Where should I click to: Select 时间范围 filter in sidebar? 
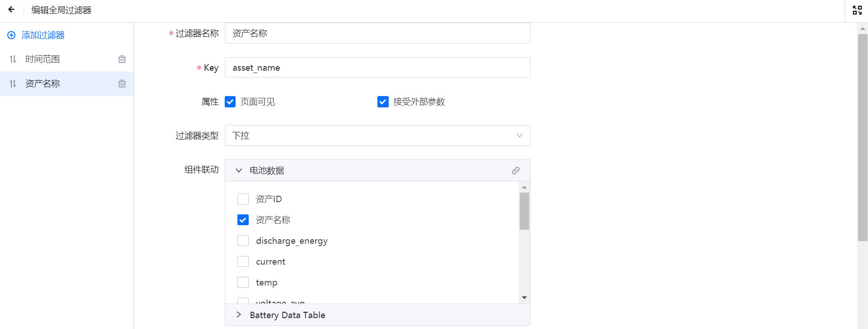pyautogui.click(x=43, y=59)
